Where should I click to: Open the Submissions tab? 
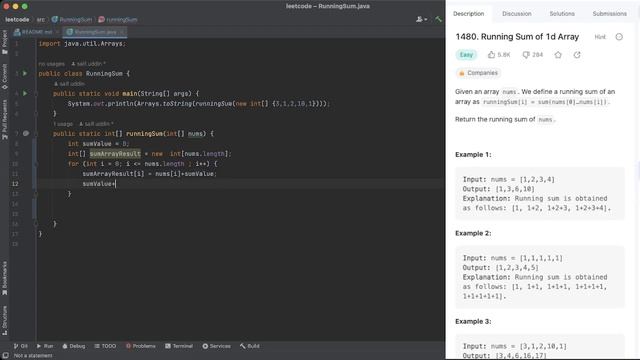coord(609,13)
